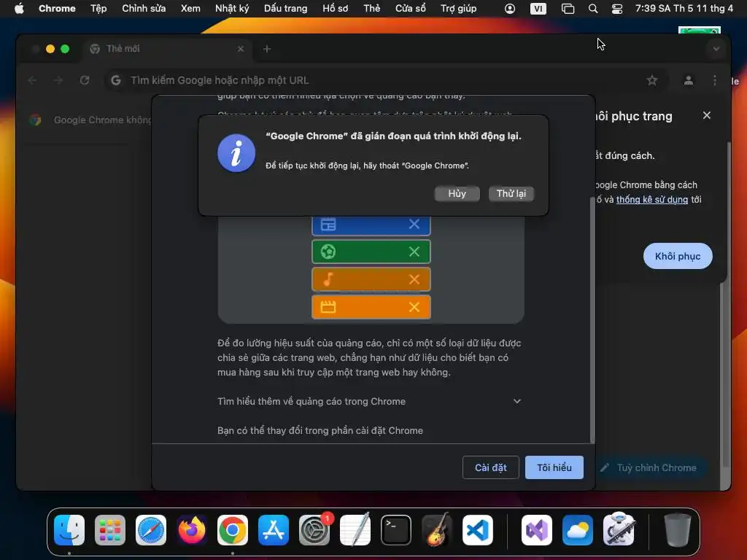Reload the page
This screenshot has width=747, height=560.
85,80
